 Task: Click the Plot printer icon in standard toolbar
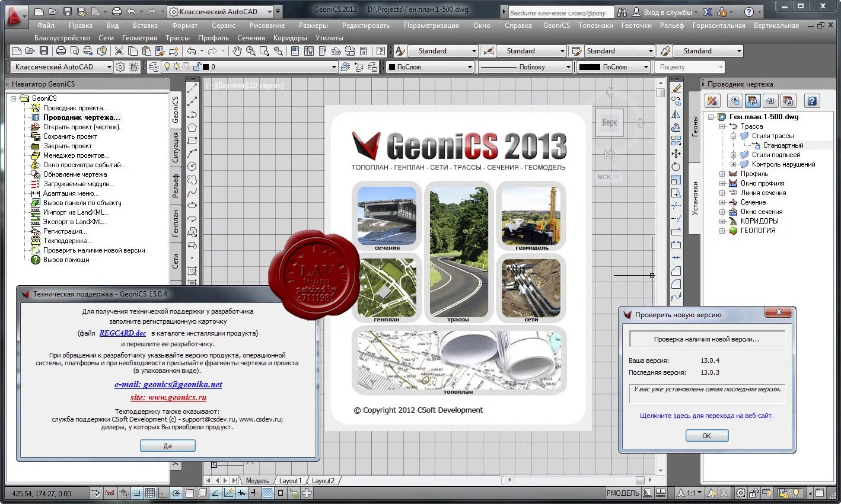coord(61,51)
